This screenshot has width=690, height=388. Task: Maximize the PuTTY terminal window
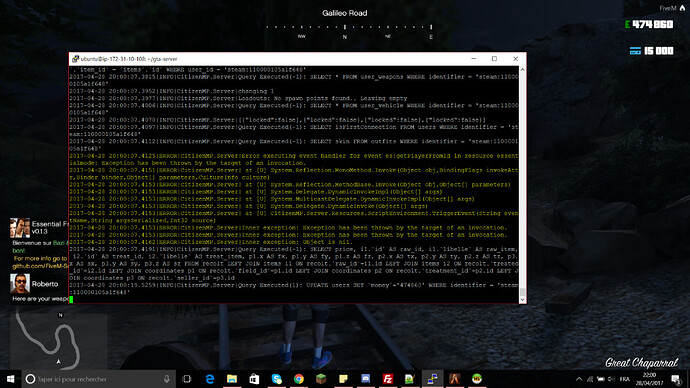(494, 59)
